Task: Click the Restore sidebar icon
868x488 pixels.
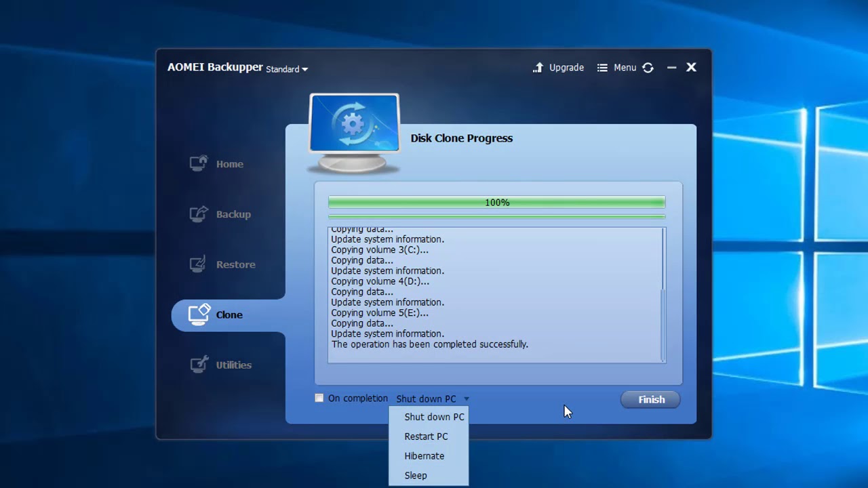Action: tap(198, 264)
